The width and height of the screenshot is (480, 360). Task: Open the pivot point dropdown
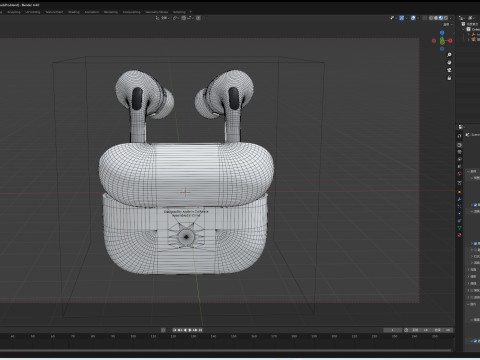[176, 18]
